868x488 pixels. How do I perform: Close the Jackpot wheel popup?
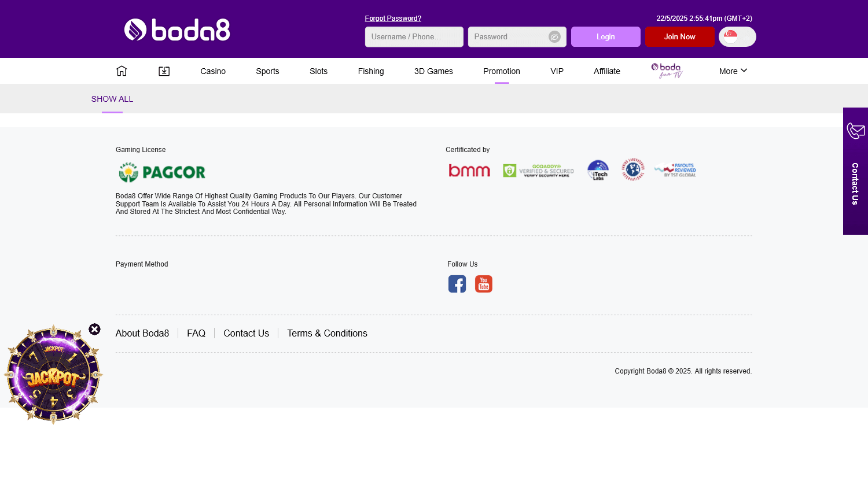[x=94, y=329]
